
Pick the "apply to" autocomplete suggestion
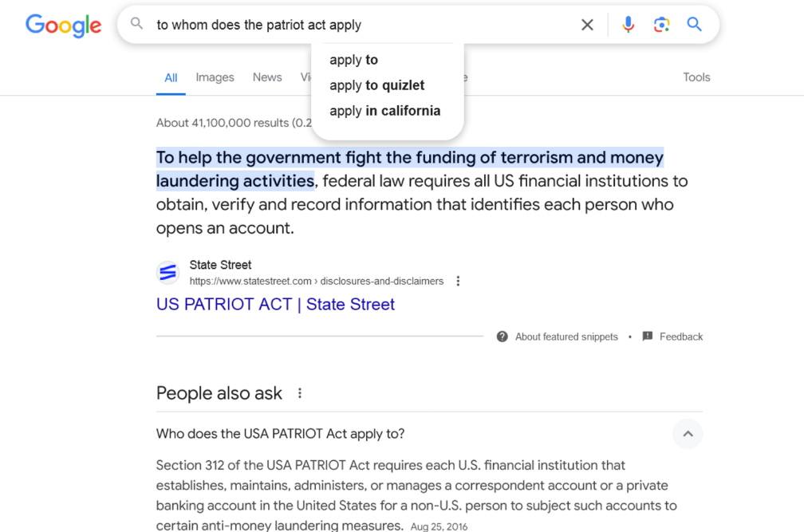(354, 60)
